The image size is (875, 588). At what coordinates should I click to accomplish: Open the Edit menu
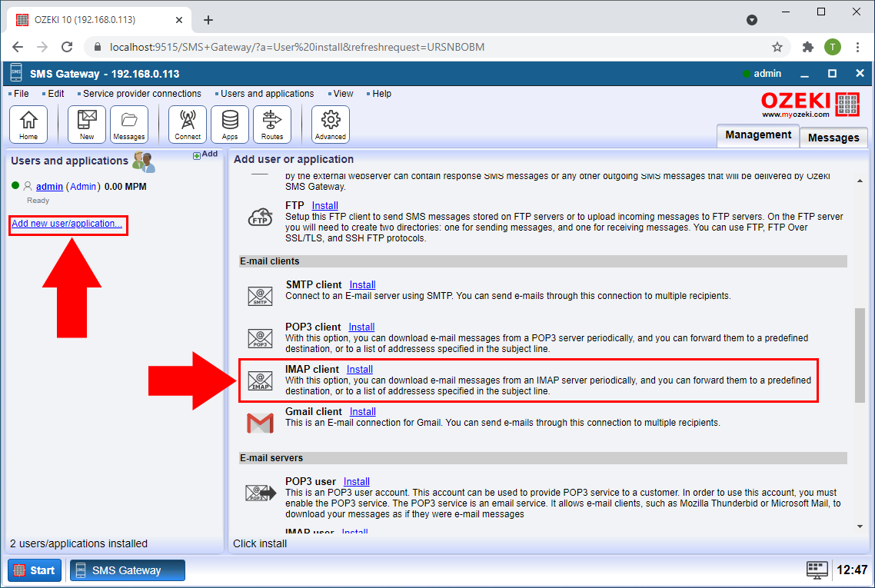coord(56,94)
